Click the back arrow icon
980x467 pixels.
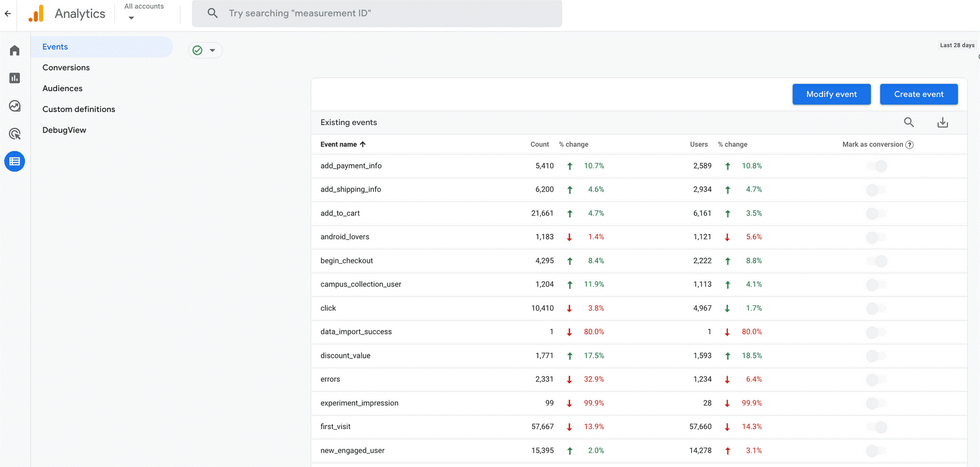(x=8, y=13)
